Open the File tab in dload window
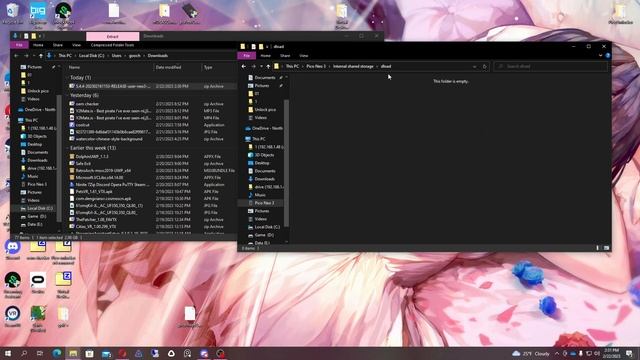The image size is (640, 360). pyautogui.click(x=247, y=56)
